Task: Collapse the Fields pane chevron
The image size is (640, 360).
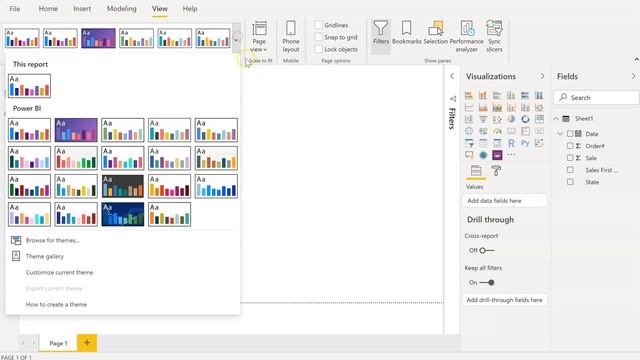Action: [x=633, y=76]
